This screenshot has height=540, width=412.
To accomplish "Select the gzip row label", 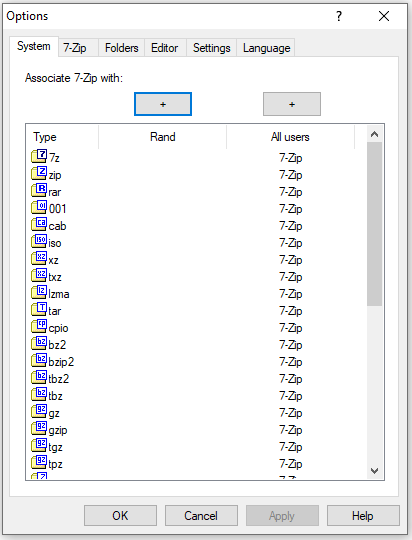I will click(58, 430).
